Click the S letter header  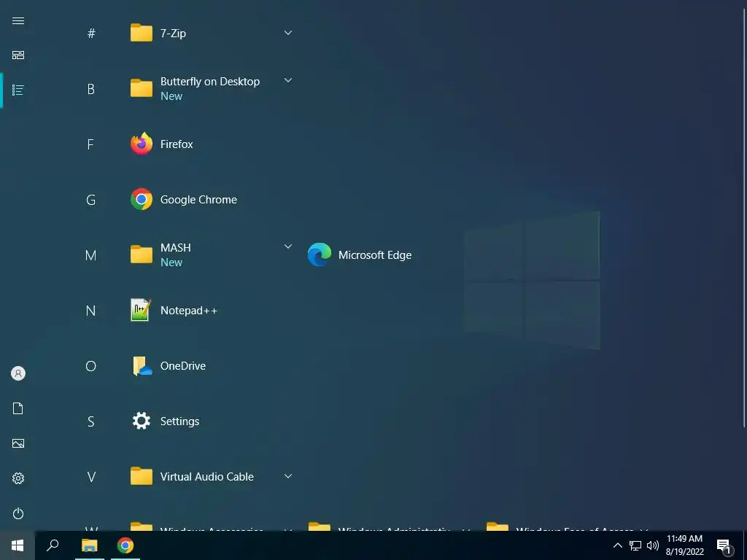pos(91,421)
